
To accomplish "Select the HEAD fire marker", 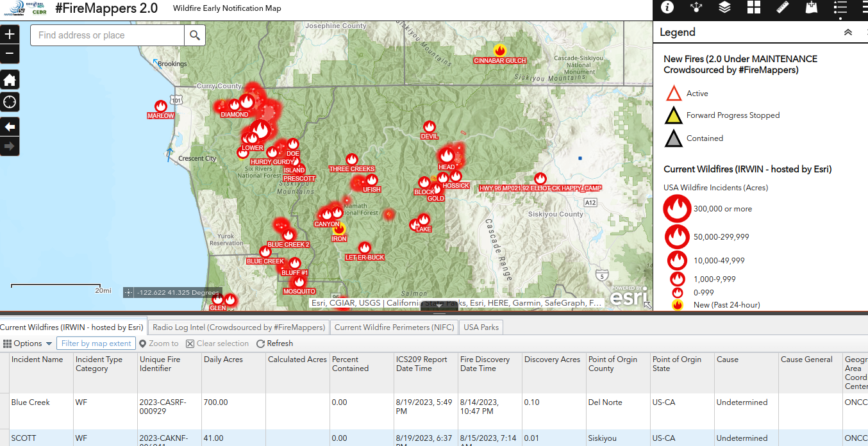I will coord(447,156).
